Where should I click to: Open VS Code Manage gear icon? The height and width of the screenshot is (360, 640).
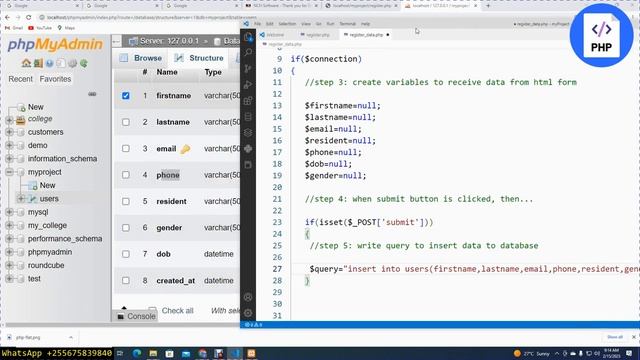tap(248, 313)
